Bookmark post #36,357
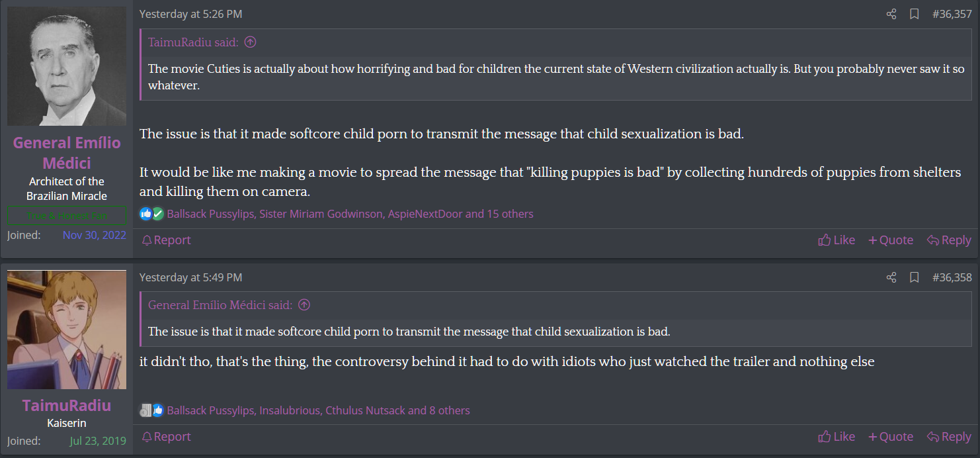This screenshot has width=980, height=458. point(915,14)
